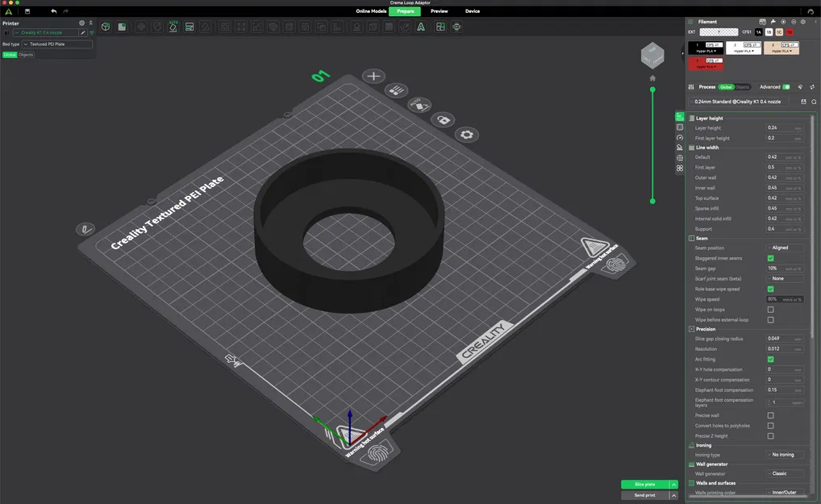
Task: Select the Support settings icon in sidebar
Action: click(x=679, y=147)
